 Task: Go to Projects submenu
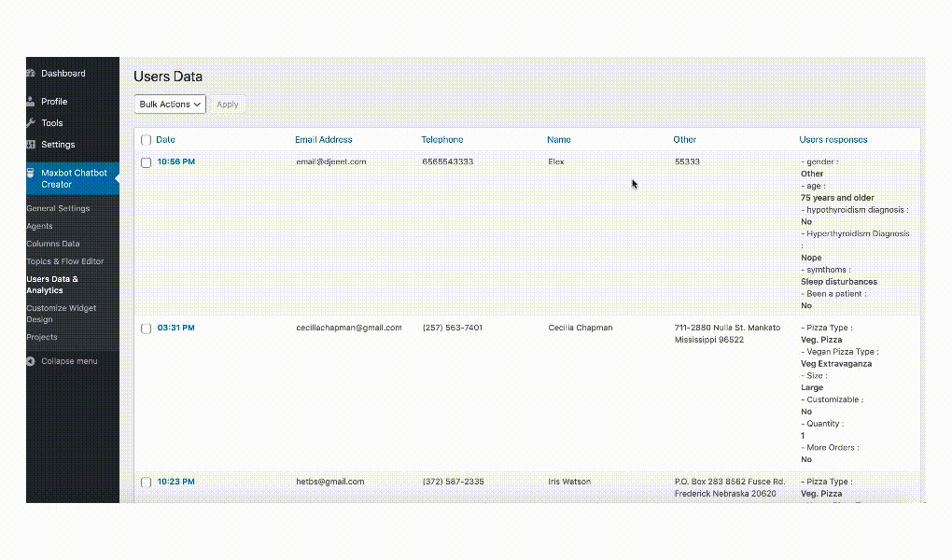42,337
